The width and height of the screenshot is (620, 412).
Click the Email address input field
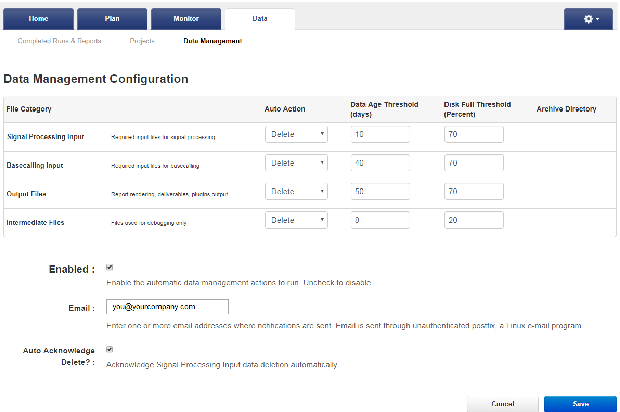coord(167,307)
